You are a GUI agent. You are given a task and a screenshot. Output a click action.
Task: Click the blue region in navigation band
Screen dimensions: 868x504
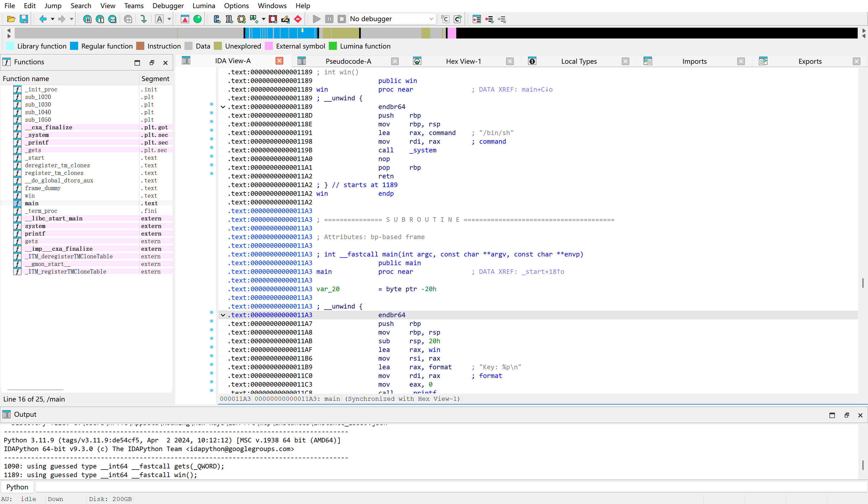click(x=281, y=33)
